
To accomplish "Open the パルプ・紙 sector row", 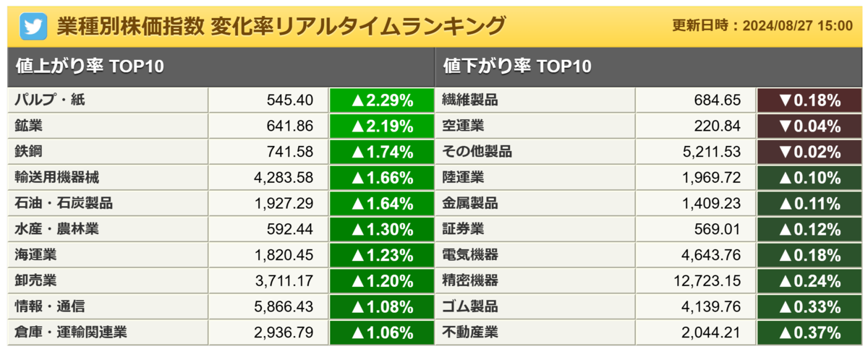I will 221,100.
